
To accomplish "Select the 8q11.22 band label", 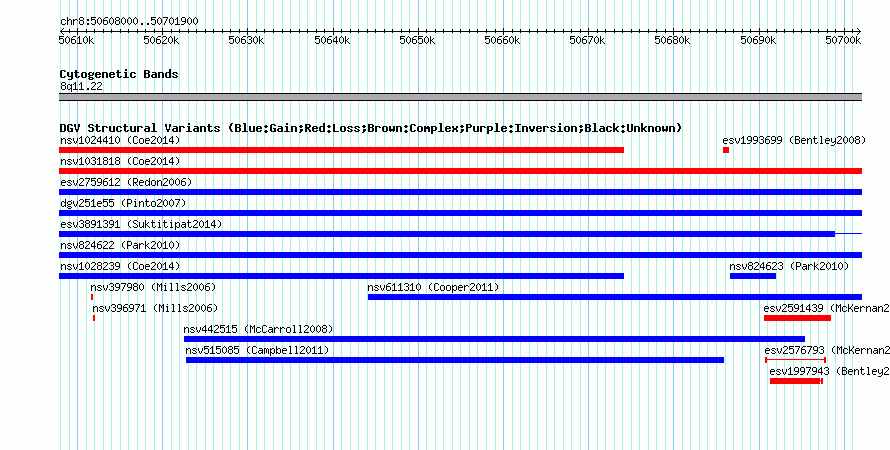I will click(81, 86).
